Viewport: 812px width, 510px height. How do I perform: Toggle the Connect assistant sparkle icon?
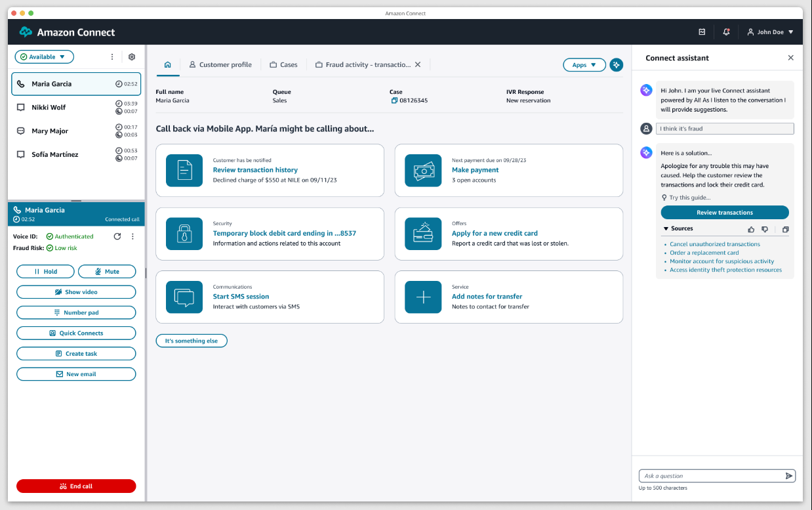tap(616, 65)
